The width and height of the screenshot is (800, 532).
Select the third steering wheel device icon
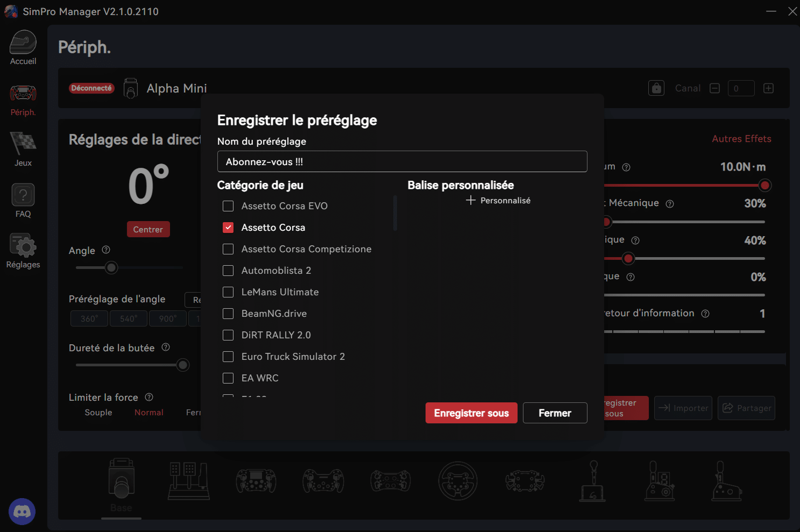tap(391, 480)
